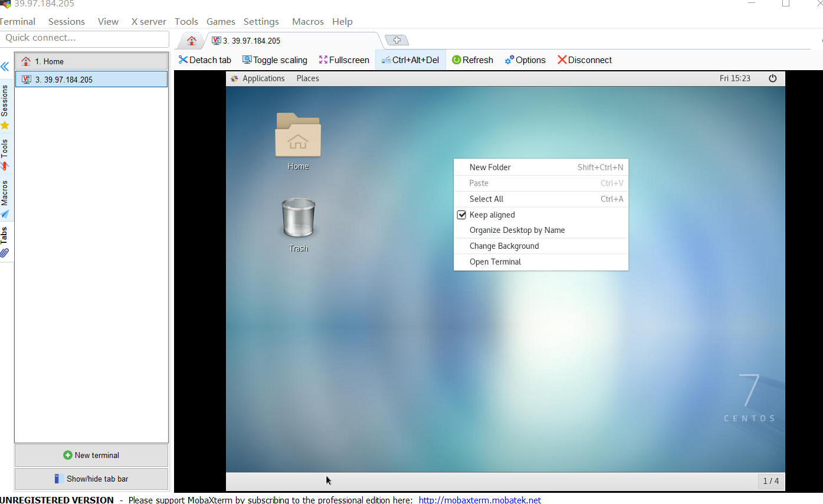Collapse the sidebar with the double-chevron arrow
The width and height of the screenshot is (823, 504).
tap(5, 67)
